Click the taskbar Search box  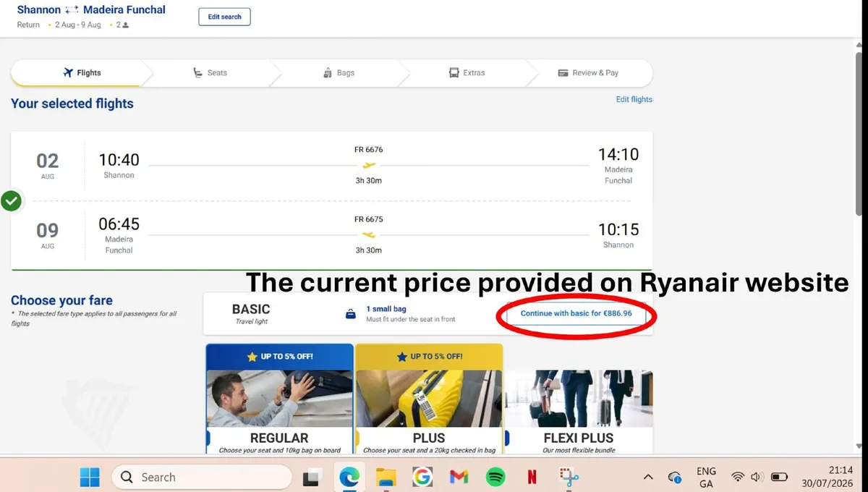point(201,477)
